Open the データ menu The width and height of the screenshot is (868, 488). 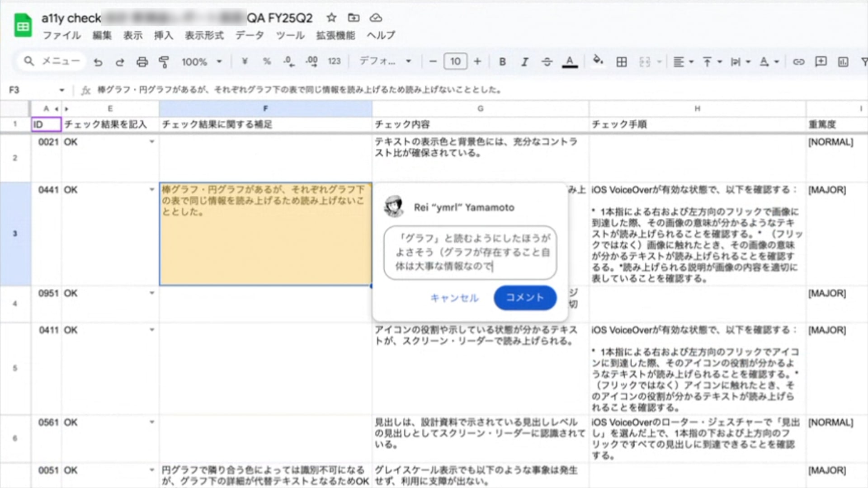(x=249, y=35)
